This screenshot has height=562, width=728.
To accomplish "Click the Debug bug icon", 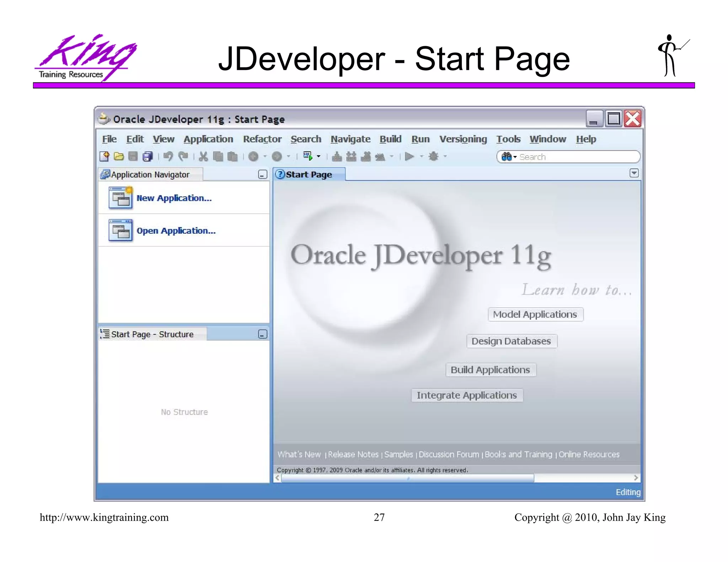I will 434,156.
